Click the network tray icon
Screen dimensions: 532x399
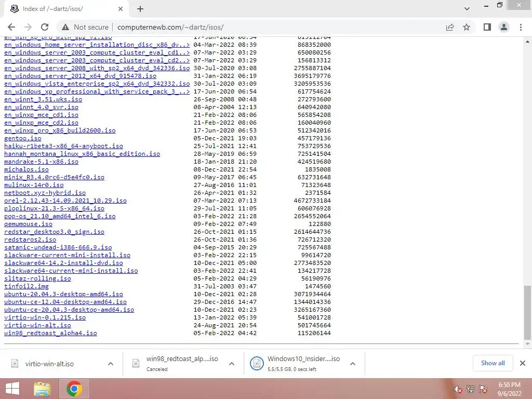point(471,390)
